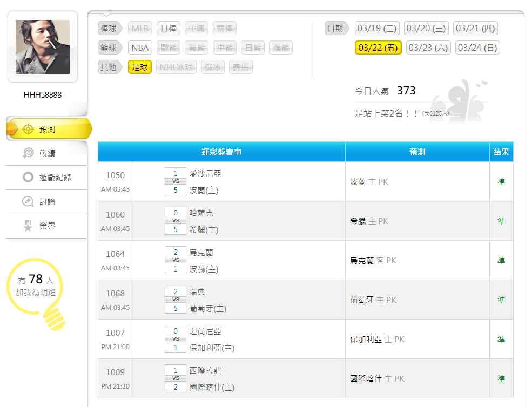Select the 中籃 league filter
Screen dimensions: 532x407
225,48
